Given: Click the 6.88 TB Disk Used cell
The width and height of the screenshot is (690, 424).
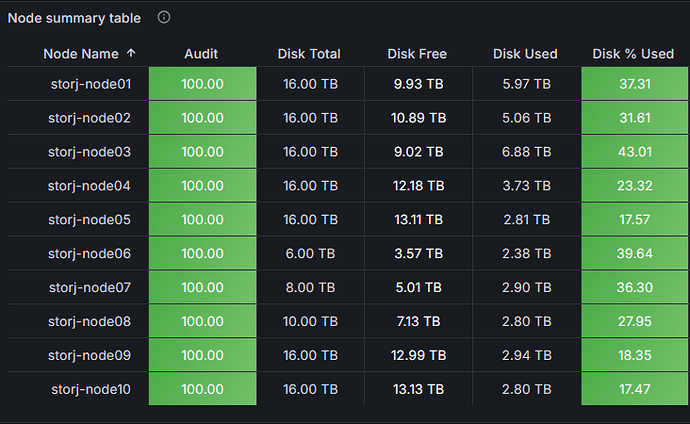Looking at the screenshot, I should (527, 152).
